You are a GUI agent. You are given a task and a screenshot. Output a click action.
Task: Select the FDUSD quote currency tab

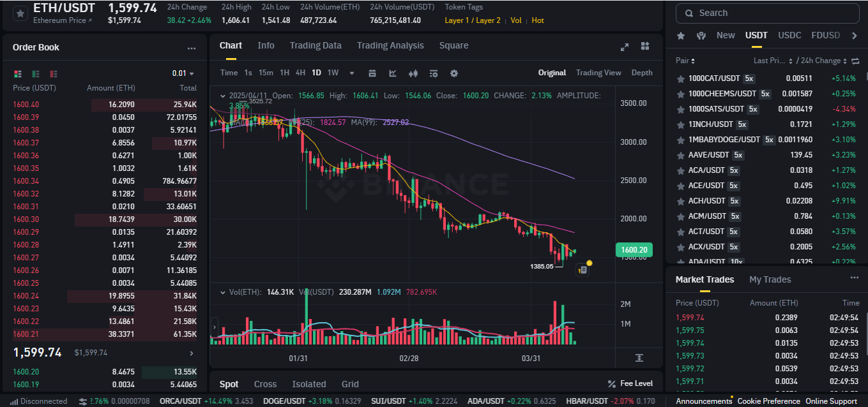825,35
